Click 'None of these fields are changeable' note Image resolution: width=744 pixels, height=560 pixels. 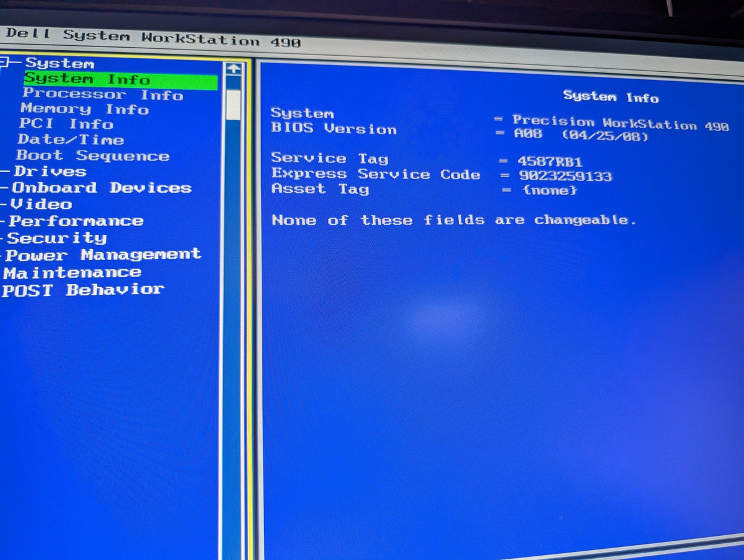[x=454, y=219]
